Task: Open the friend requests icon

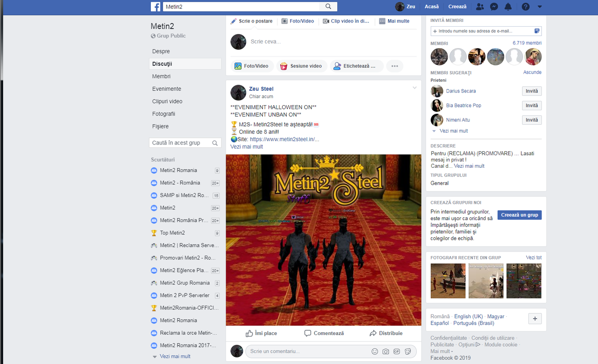Action: (480, 6)
